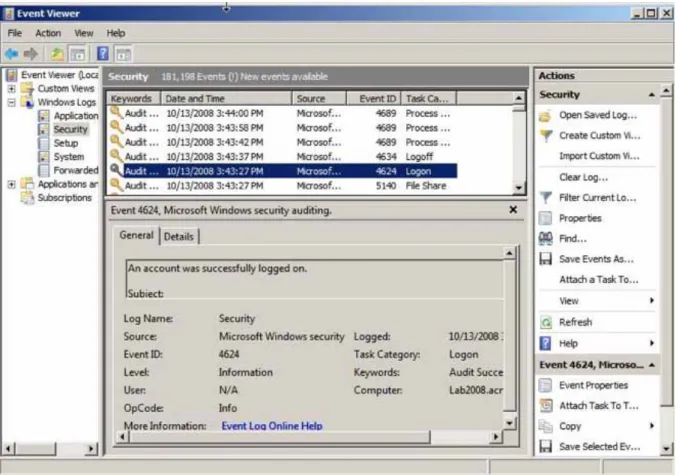The image size is (679, 475).
Task: Open the View submenu arrow in Actions
Action: pos(652,301)
